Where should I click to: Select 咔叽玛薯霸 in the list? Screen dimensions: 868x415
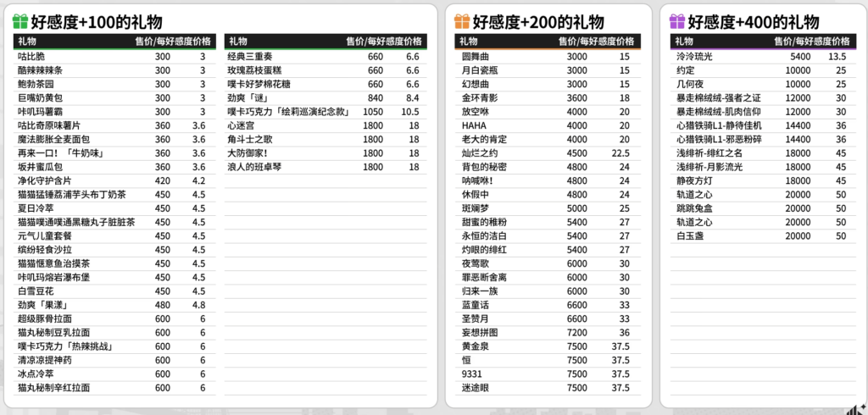coord(41,112)
